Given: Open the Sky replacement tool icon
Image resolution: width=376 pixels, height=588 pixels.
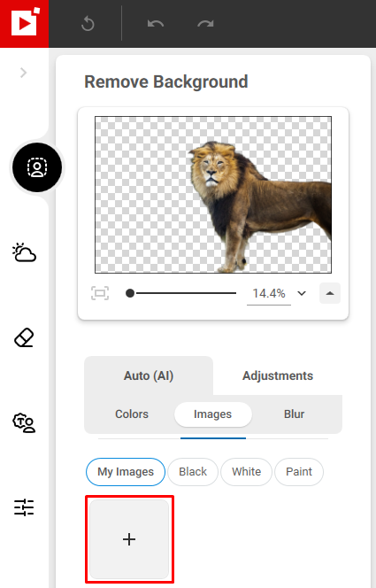Looking at the screenshot, I should tap(25, 252).
